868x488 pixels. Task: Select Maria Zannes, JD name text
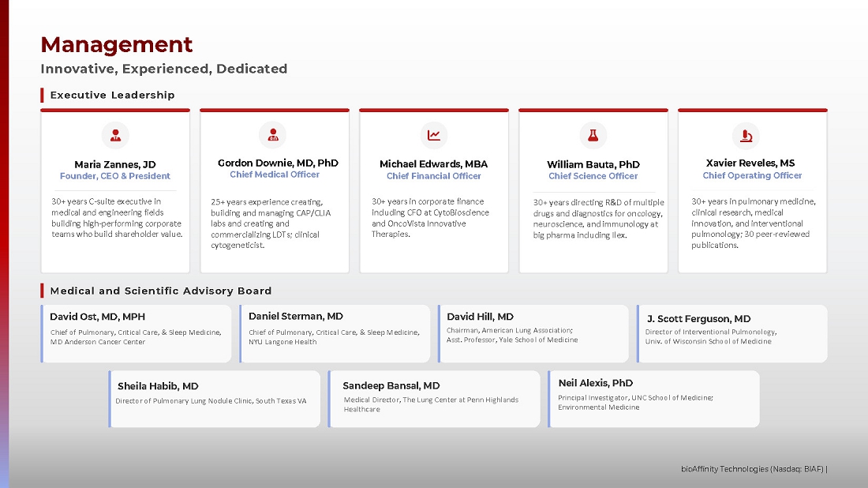115,164
